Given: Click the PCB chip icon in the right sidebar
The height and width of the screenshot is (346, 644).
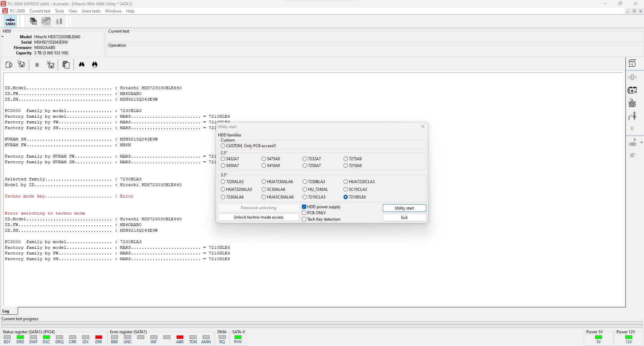Looking at the screenshot, I should (x=633, y=90).
